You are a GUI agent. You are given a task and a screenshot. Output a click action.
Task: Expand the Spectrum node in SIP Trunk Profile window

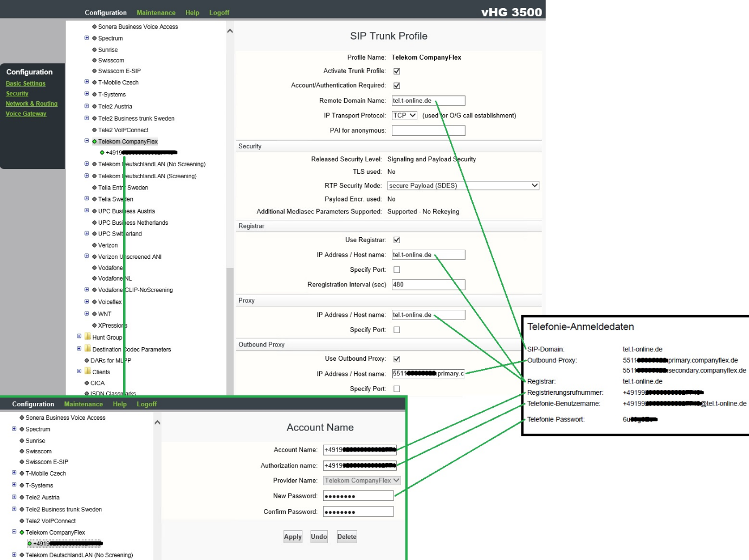click(87, 38)
